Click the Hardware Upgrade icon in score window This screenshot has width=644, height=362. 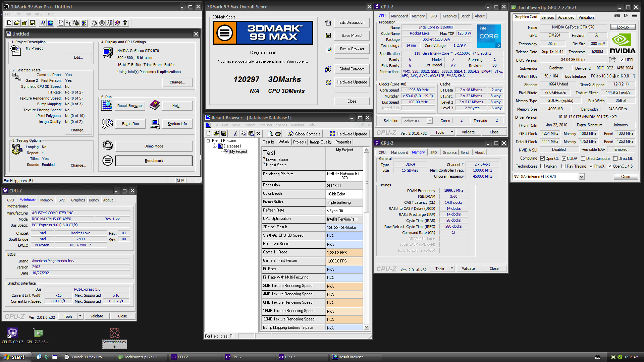coord(328,82)
